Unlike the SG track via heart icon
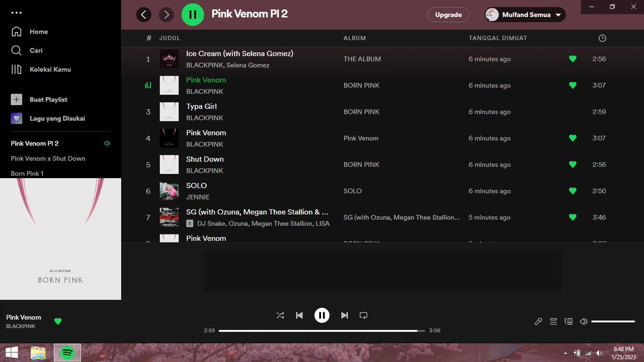This screenshot has width=644, height=362. (x=573, y=217)
